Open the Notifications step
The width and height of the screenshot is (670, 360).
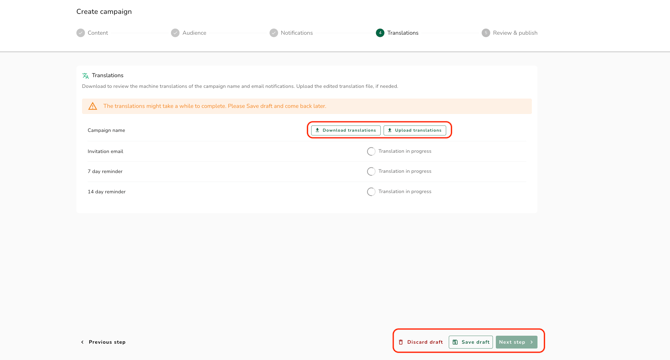pos(291,33)
